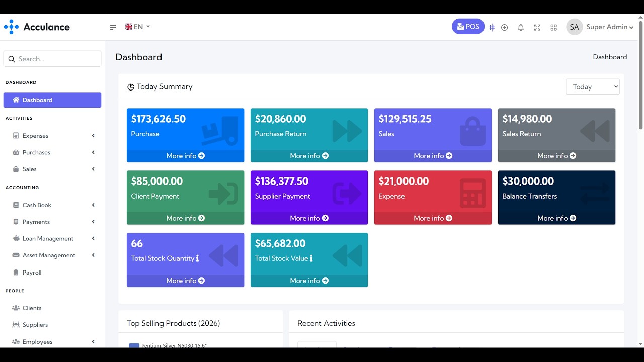The image size is (644, 362).
Task: Click the blue Pentium Silver N5030 legend swatch
Action: [134, 345]
